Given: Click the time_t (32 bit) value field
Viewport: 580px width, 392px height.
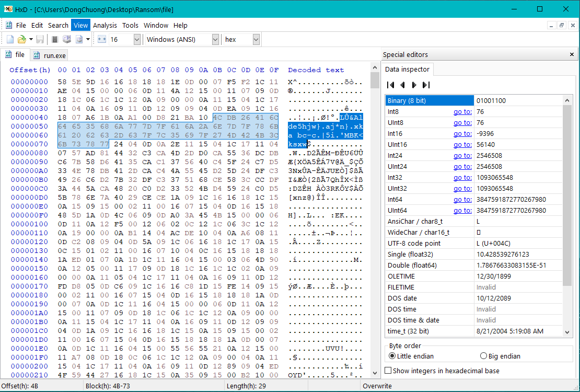Looking at the screenshot, I should 518,331.
